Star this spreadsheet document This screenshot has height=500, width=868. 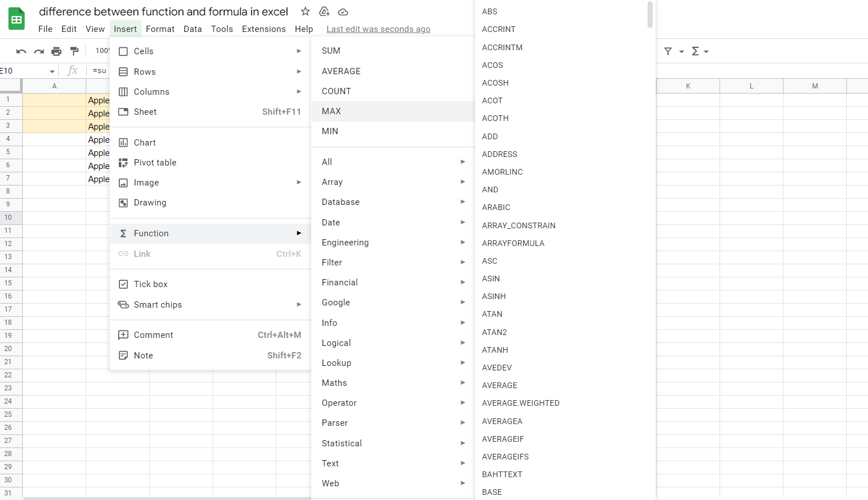pyautogui.click(x=306, y=11)
